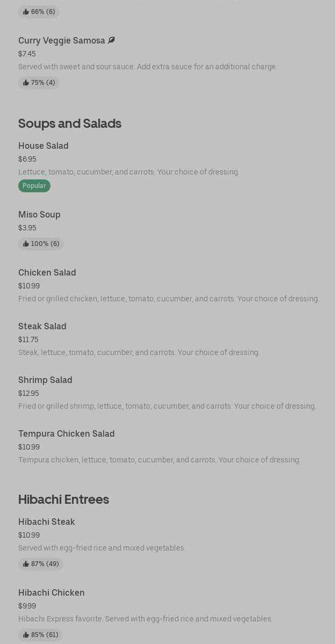The width and height of the screenshot is (335, 644).
Task: Select the Steak Salad title
Action: (x=42, y=327)
